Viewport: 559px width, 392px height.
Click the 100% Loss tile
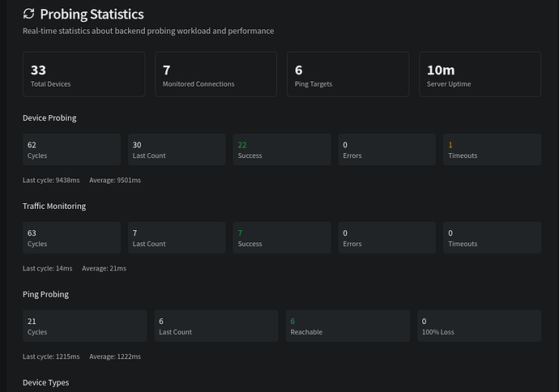479,326
